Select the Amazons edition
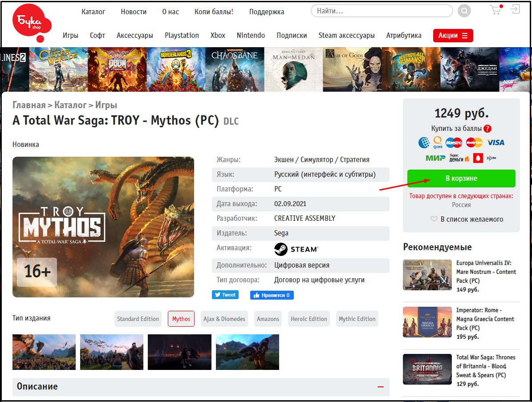Viewport: 532px width, 402px height. click(x=268, y=319)
